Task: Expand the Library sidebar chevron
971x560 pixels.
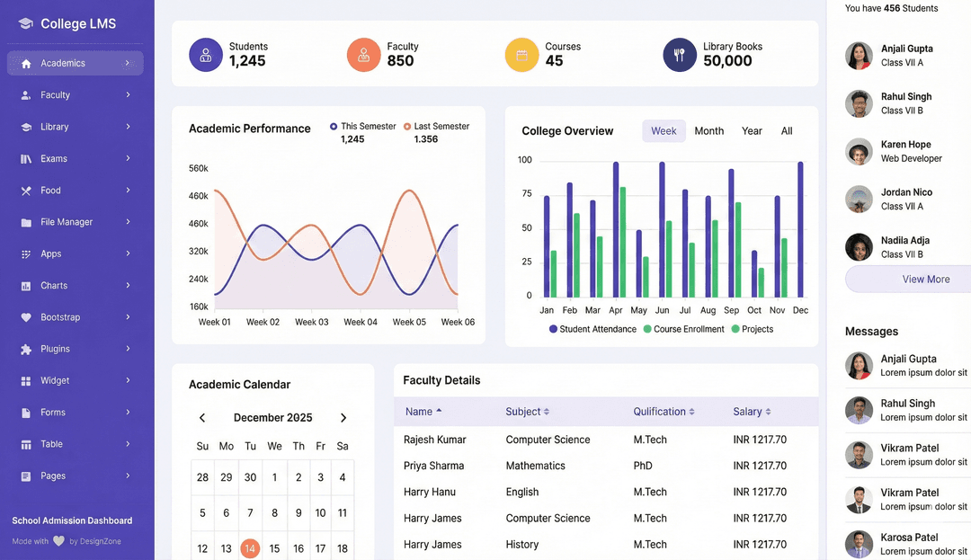Action: pyautogui.click(x=129, y=127)
